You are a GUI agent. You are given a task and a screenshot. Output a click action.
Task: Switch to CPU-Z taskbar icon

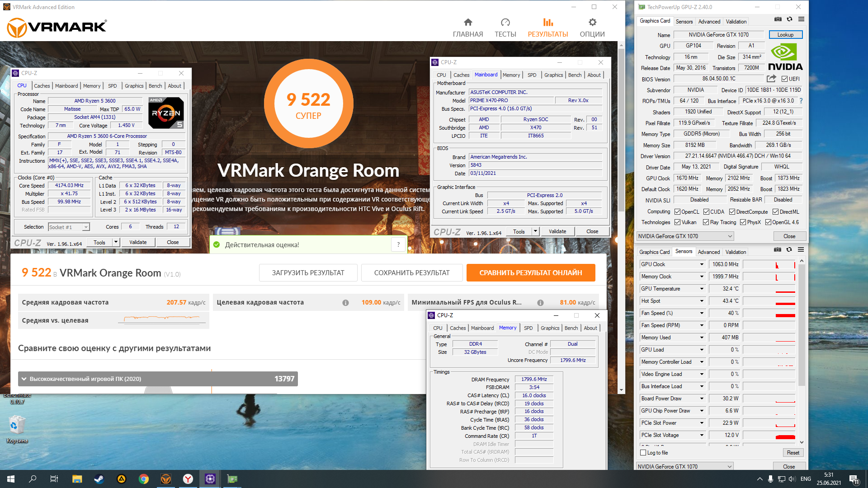pyautogui.click(x=210, y=479)
